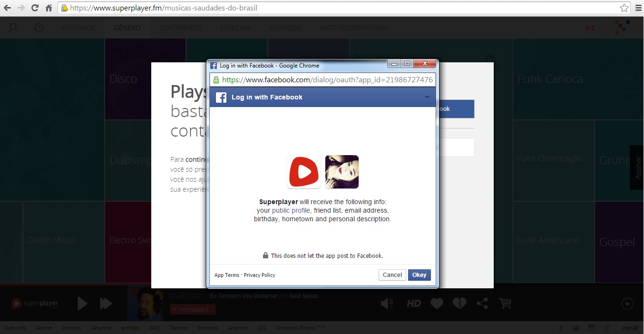Expand the Facebook dialog header dropdown arrow
This screenshot has width=644, height=334.
click(x=427, y=97)
